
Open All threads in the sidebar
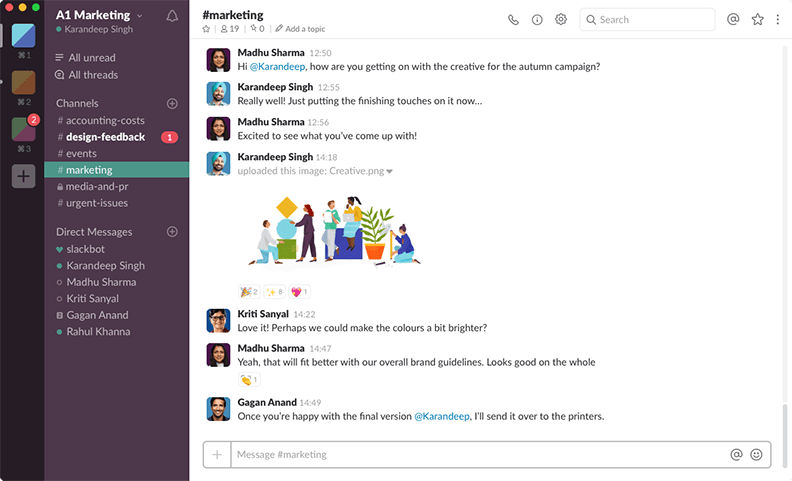tap(93, 75)
